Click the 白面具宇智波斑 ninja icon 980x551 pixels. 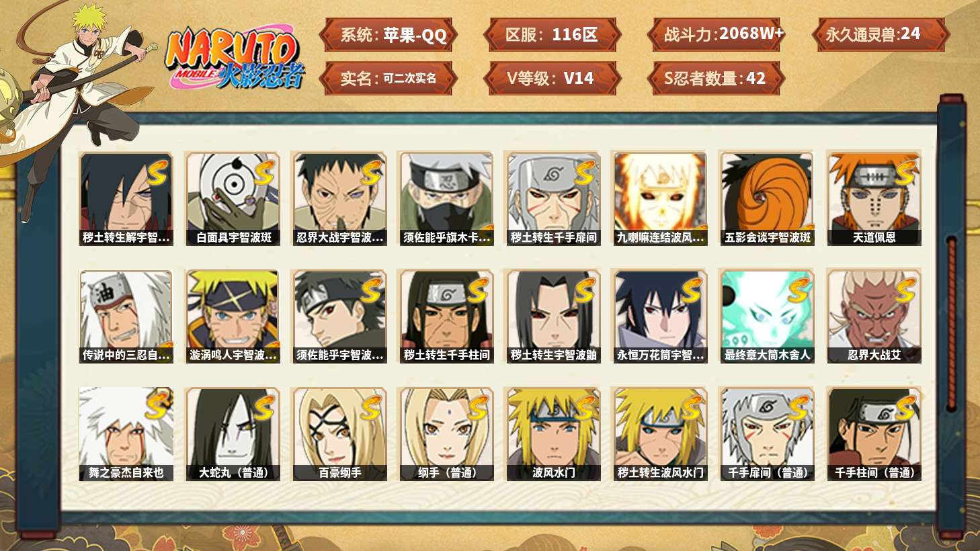(x=233, y=198)
